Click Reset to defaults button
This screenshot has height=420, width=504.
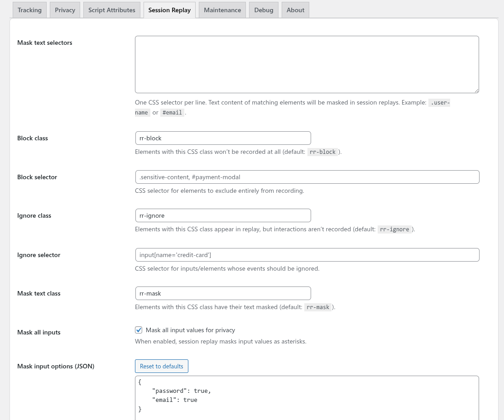pyautogui.click(x=161, y=366)
